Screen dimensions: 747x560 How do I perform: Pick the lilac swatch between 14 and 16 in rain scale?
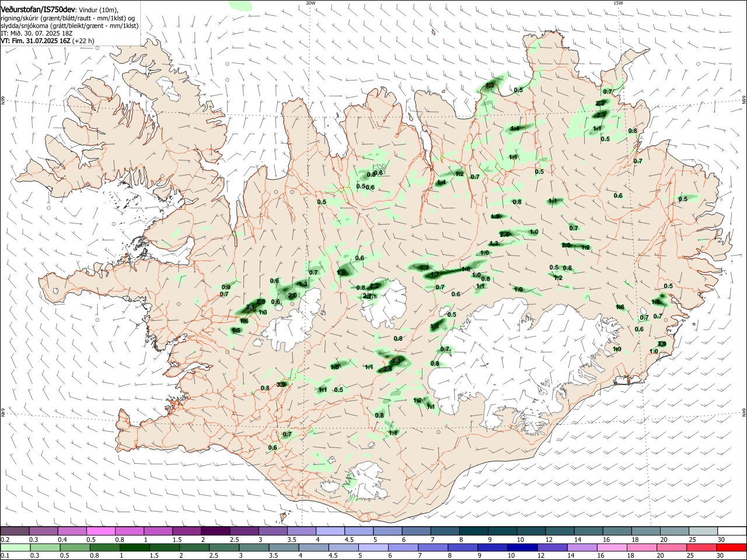pos(582,547)
